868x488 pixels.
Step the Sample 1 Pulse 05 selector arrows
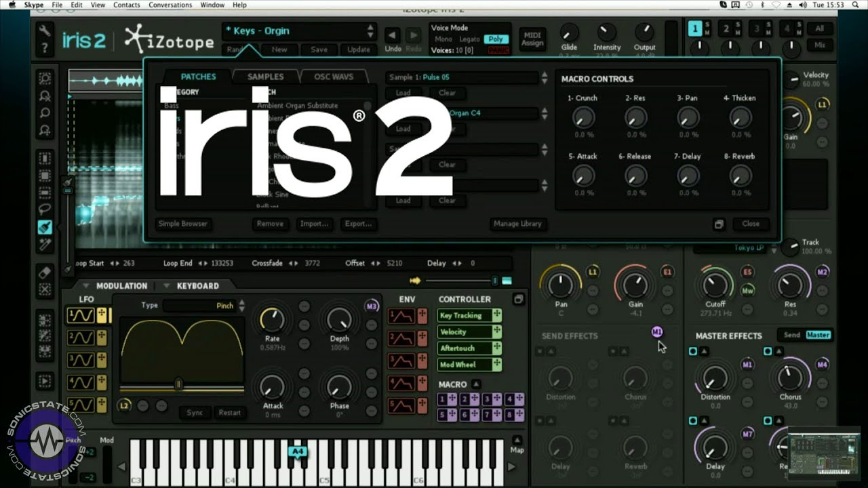(544, 77)
